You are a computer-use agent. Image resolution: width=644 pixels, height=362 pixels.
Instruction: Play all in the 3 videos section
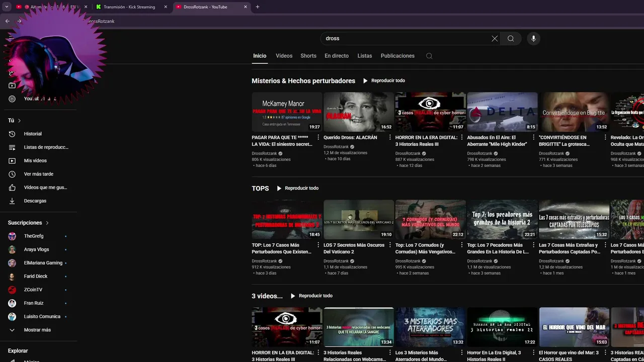tap(311, 296)
